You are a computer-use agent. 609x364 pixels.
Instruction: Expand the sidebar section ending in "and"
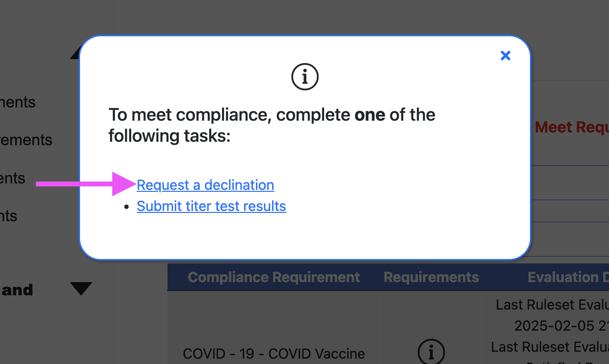coord(81,289)
